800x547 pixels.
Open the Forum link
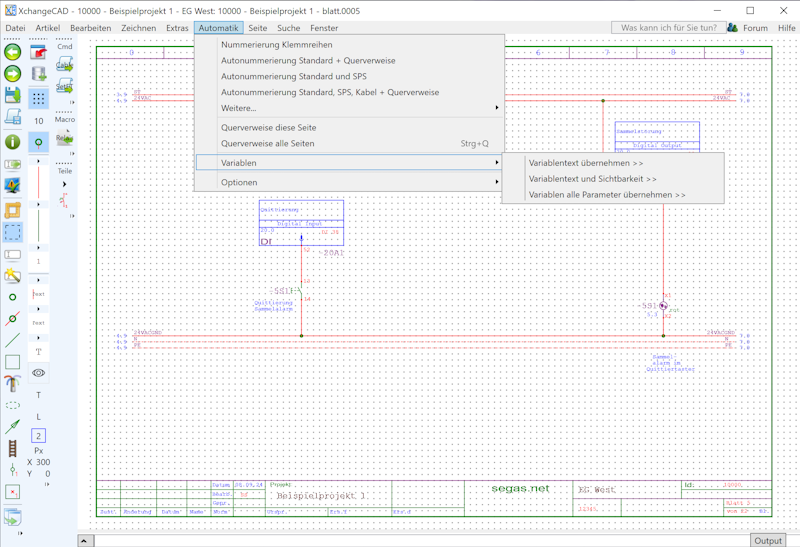click(x=755, y=28)
